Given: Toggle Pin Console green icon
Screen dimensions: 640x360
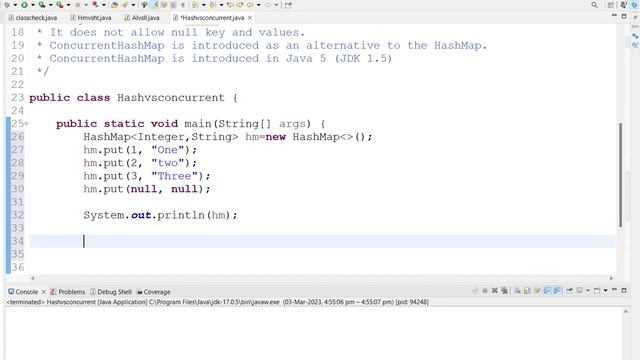Looking at the screenshot, I should (569, 291).
